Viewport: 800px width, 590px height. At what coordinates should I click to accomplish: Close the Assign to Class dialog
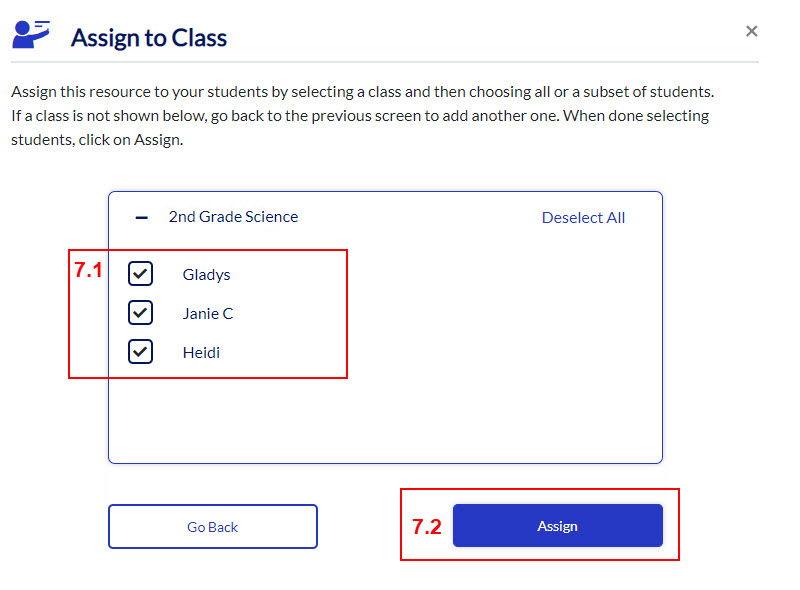click(752, 31)
